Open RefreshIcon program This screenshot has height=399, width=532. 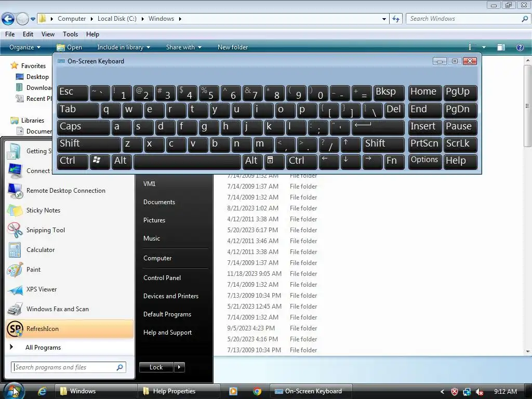point(70,329)
